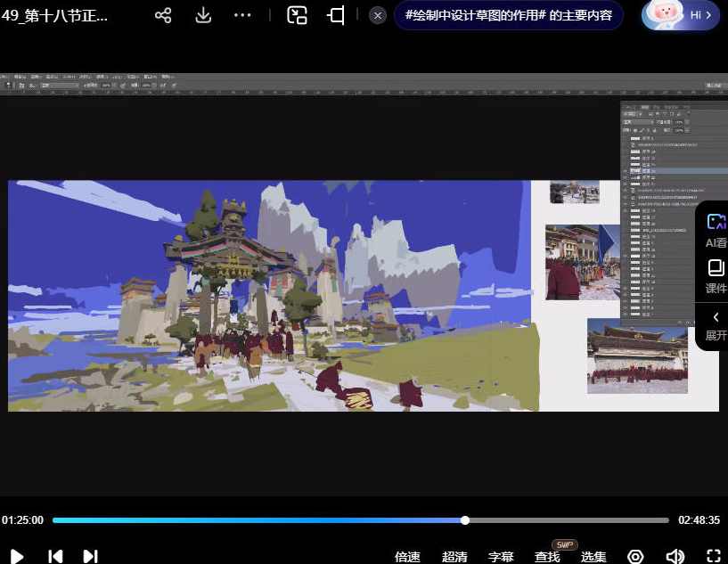Click the rectangle window-mode icon beside picture-in-picture
The height and width of the screenshot is (564, 728).
[x=336, y=16]
